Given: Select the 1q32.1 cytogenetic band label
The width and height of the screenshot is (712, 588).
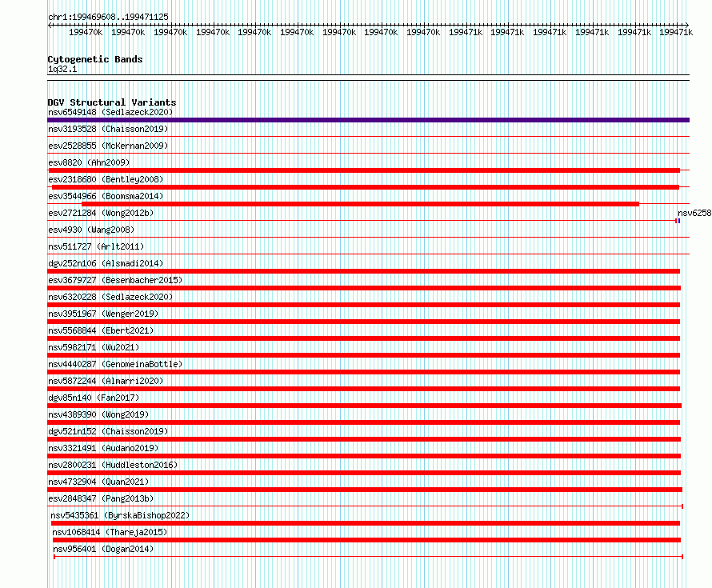Looking at the screenshot, I should [x=62, y=69].
